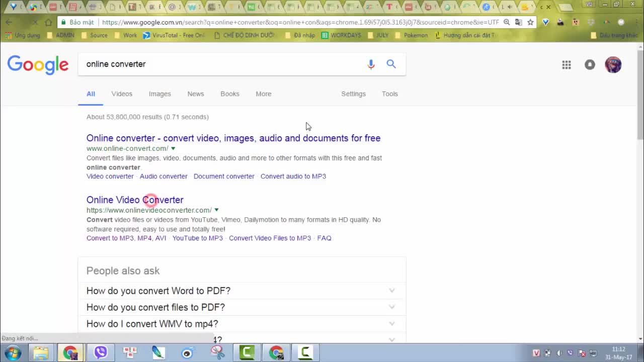Open search Tools
This screenshot has width=644, height=362.
coord(389,94)
